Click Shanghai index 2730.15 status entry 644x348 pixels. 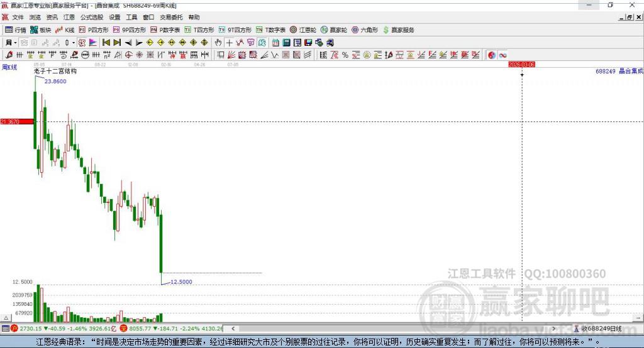[64, 329]
